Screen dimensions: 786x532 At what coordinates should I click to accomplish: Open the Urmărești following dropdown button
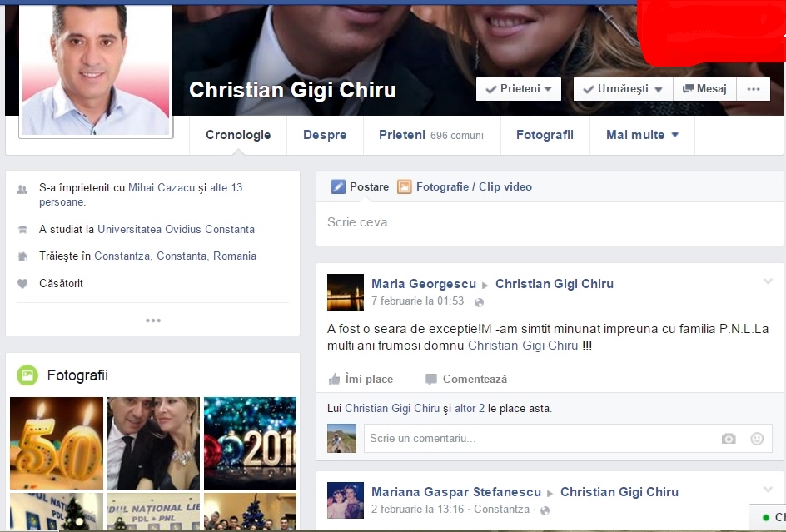coord(623,89)
